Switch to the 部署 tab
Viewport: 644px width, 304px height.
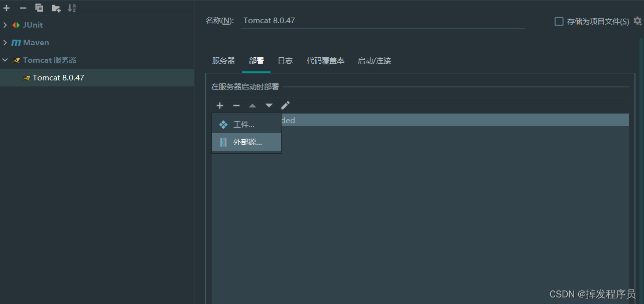pyautogui.click(x=256, y=61)
